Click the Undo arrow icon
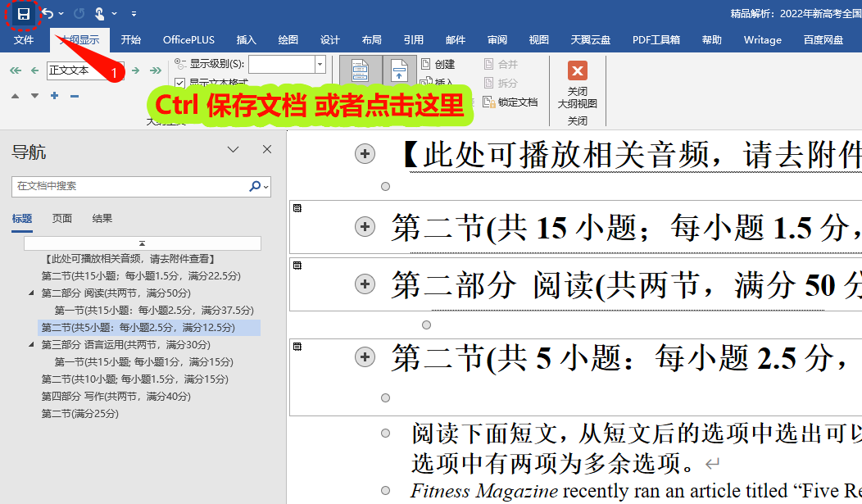The height and width of the screenshot is (504, 862). point(48,13)
